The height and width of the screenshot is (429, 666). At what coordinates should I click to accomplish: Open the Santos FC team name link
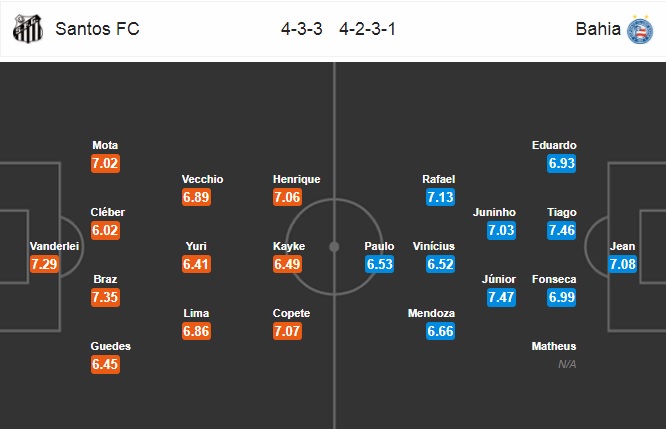pyautogui.click(x=97, y=29)
